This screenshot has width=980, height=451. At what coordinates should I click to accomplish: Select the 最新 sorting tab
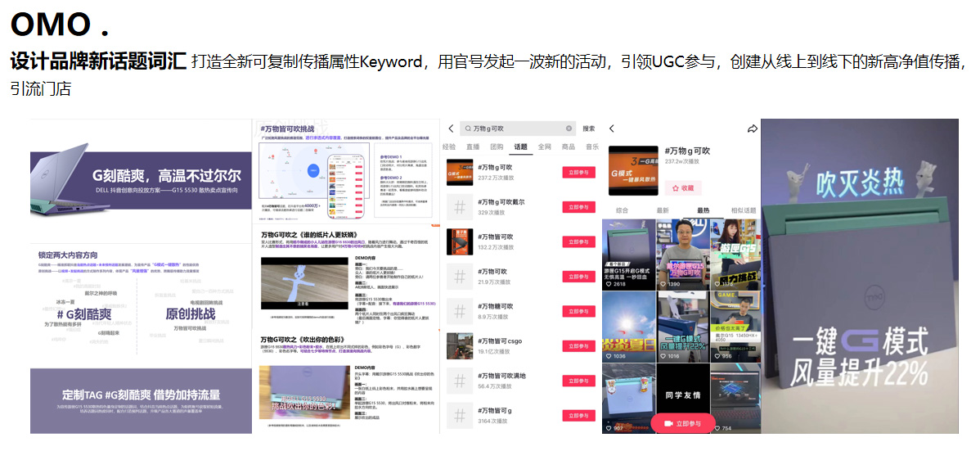point(663,210)
